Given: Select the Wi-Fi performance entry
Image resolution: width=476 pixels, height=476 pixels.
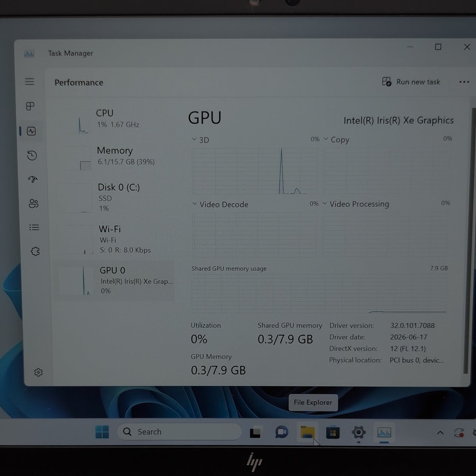Looking at the screenshot, I should (x=115, y=239).
